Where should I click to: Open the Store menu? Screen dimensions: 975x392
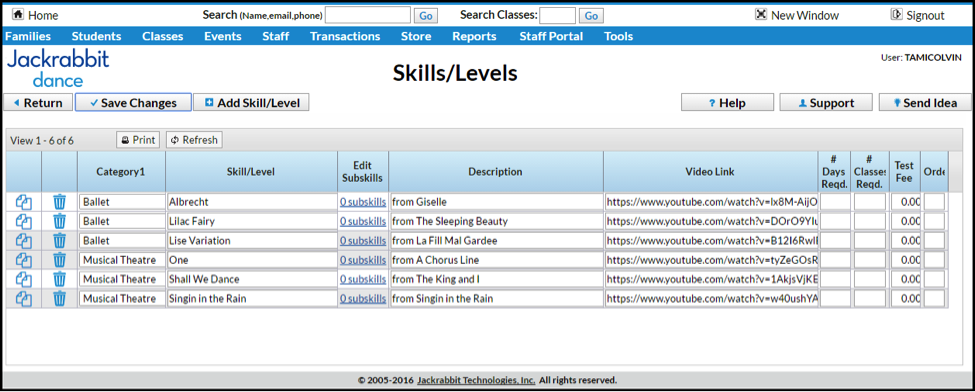pyautogui.click(x=416, y=36)
